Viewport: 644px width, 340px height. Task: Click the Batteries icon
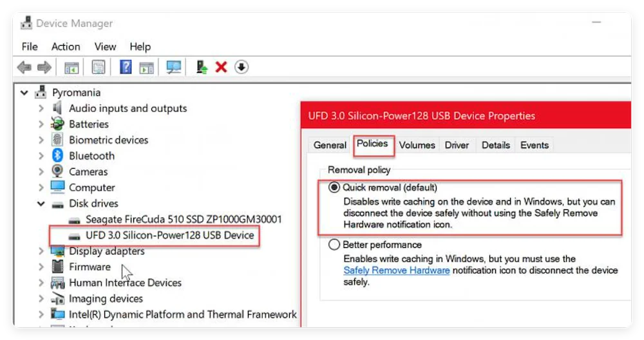[57, 124]
